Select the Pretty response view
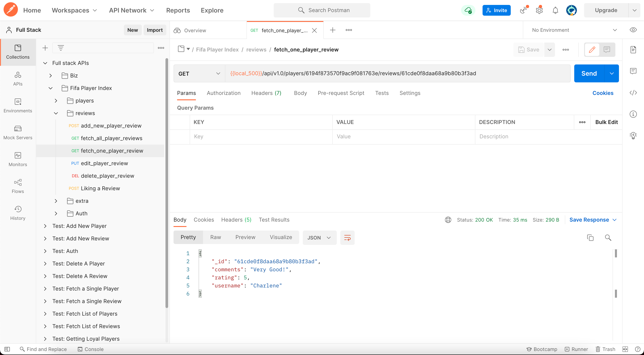Screen dimensions: 644x355 (x=188, y=237)
